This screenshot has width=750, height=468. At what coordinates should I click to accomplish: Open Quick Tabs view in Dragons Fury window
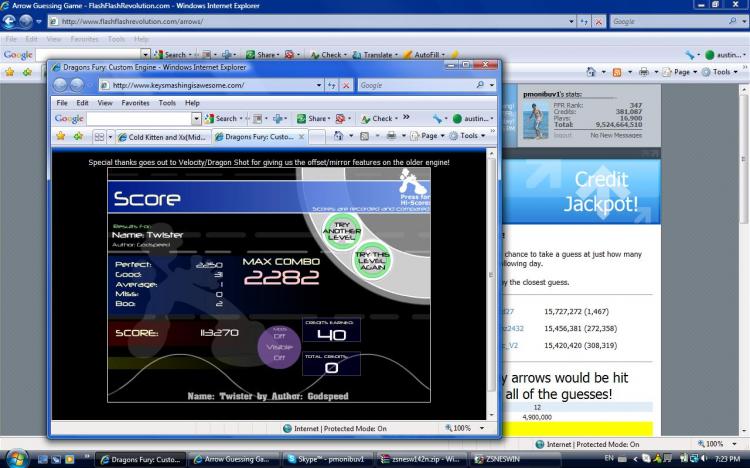[x=99, y=137]
